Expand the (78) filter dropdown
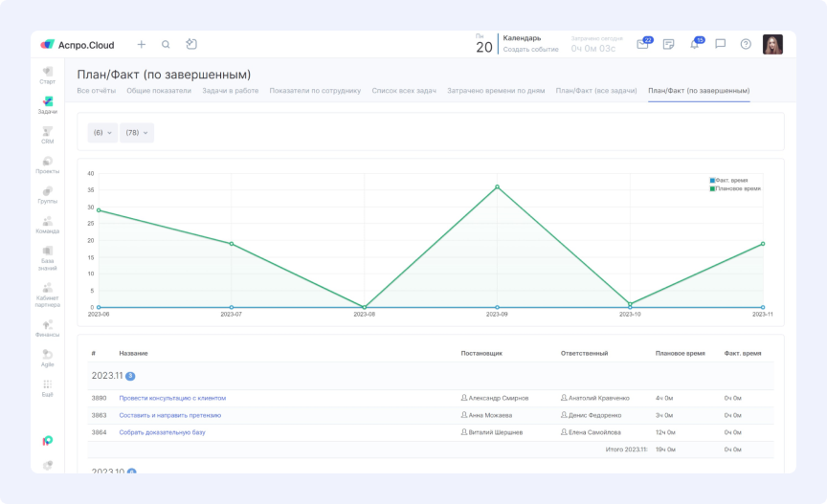827x504 pixels. tap(137, 133)
